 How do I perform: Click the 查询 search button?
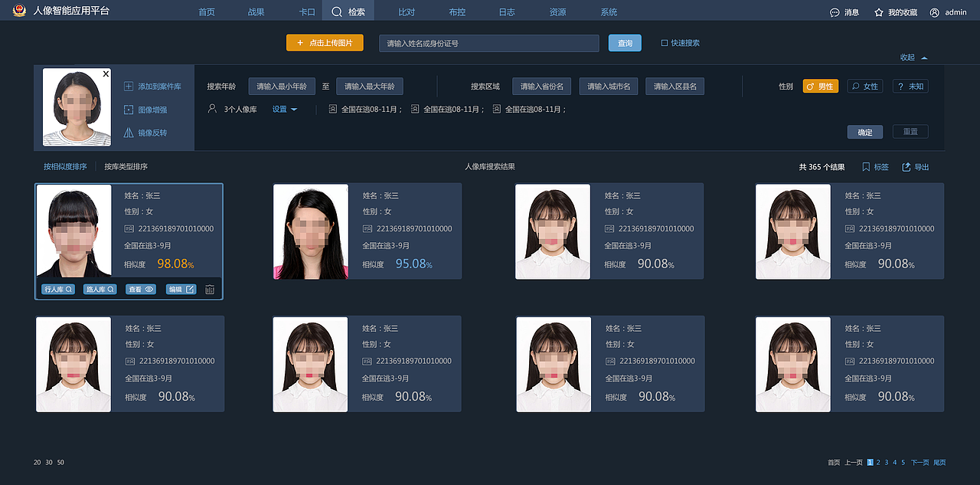(x=625, y=43)
